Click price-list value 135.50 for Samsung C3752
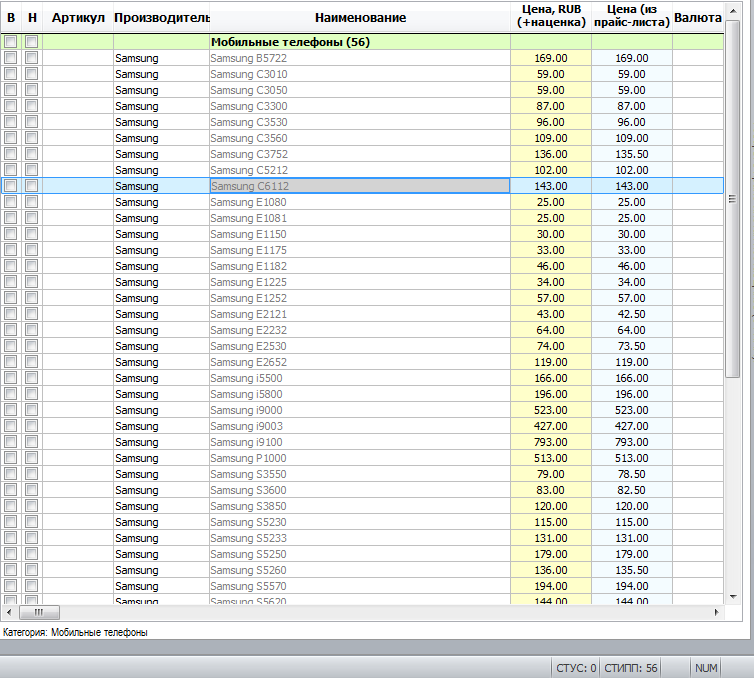754x678 pixels. pos(632,154)
